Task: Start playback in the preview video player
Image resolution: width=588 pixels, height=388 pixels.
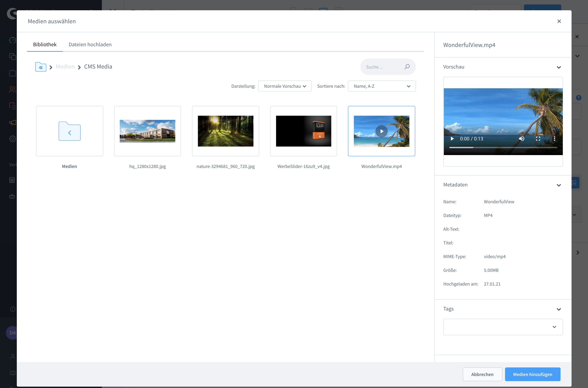Action: tap(452, 139)
